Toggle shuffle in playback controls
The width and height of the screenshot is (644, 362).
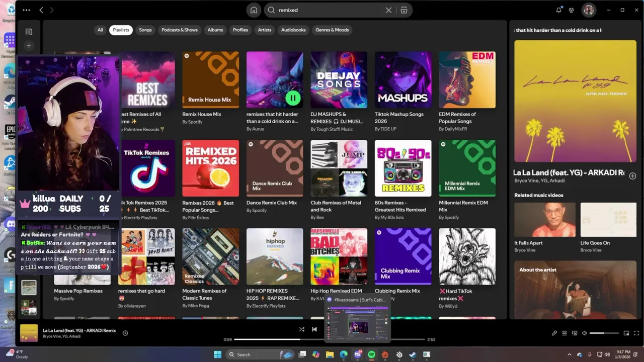(301, 329)
